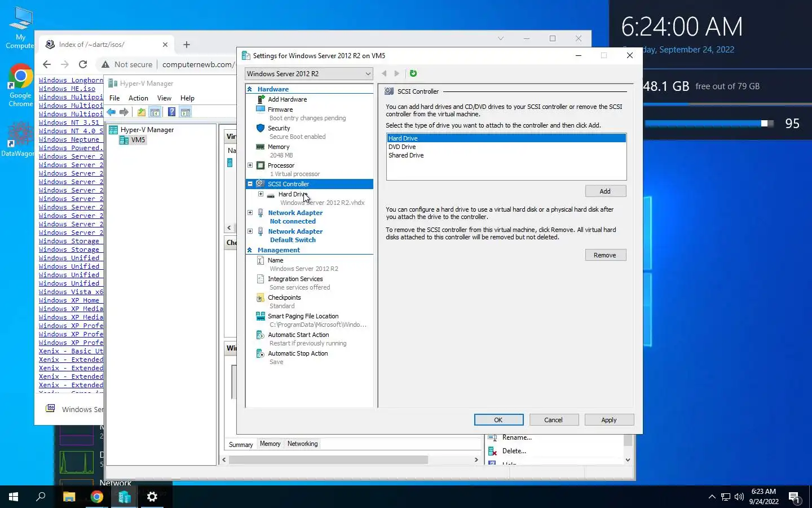Open Chrome tab search dropdown arrow

click(x=500, y=38)
